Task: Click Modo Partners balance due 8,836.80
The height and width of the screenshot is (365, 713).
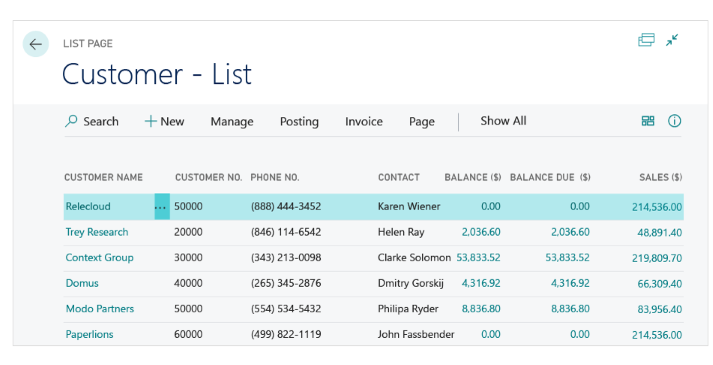Action: tap(570, 309)
